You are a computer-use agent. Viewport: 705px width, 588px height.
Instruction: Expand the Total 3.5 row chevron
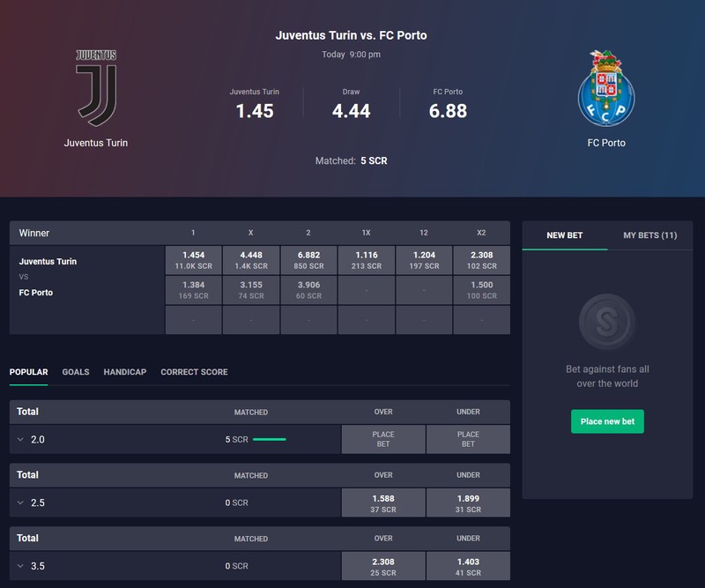click(20, 566)
